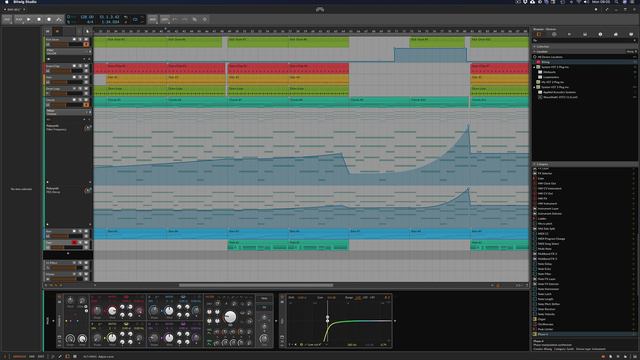Open Bitwig Studio menu in macOS menu bar

point(25,2)
